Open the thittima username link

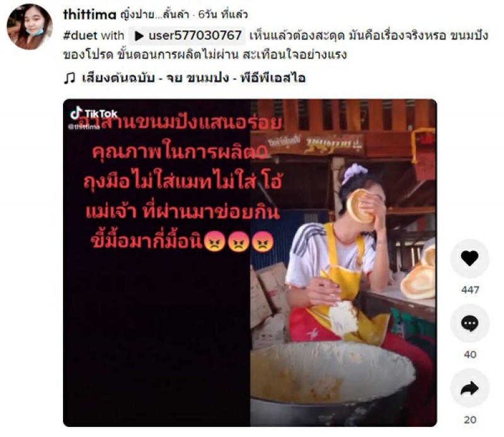(x=89, y=14)
